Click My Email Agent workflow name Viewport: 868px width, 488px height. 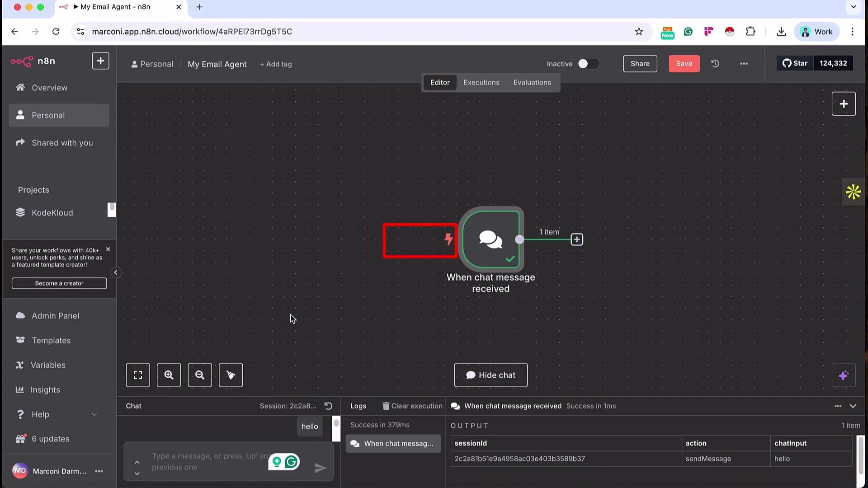(217, 64)
